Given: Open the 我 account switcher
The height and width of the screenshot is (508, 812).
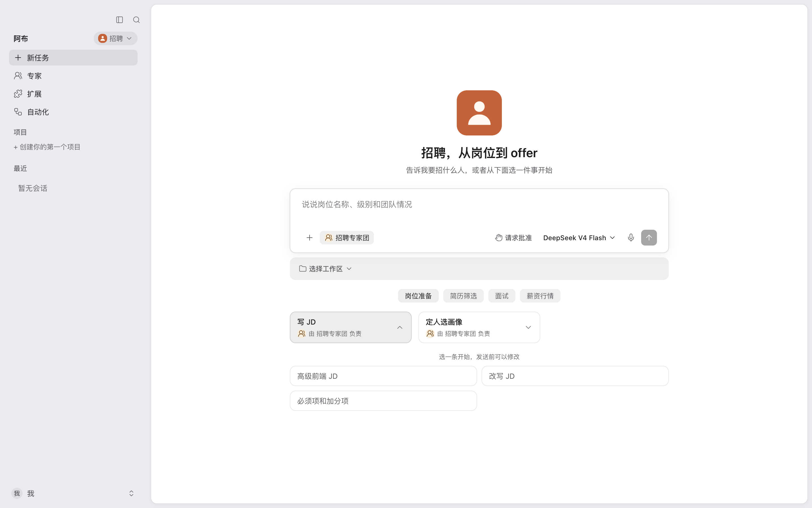Looking at the screenshot, I should point(73,493).
